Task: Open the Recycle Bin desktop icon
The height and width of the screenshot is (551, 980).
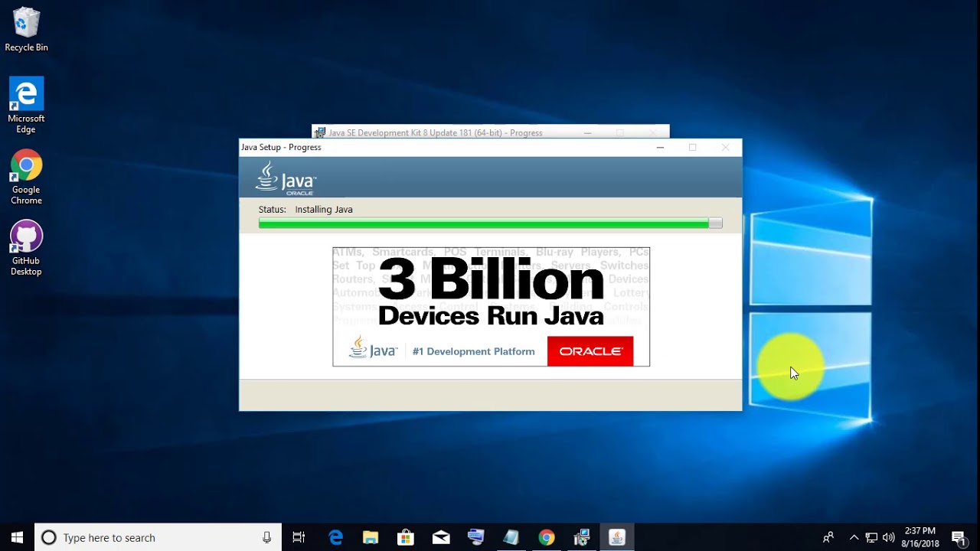Action: (x=26, y=30)
